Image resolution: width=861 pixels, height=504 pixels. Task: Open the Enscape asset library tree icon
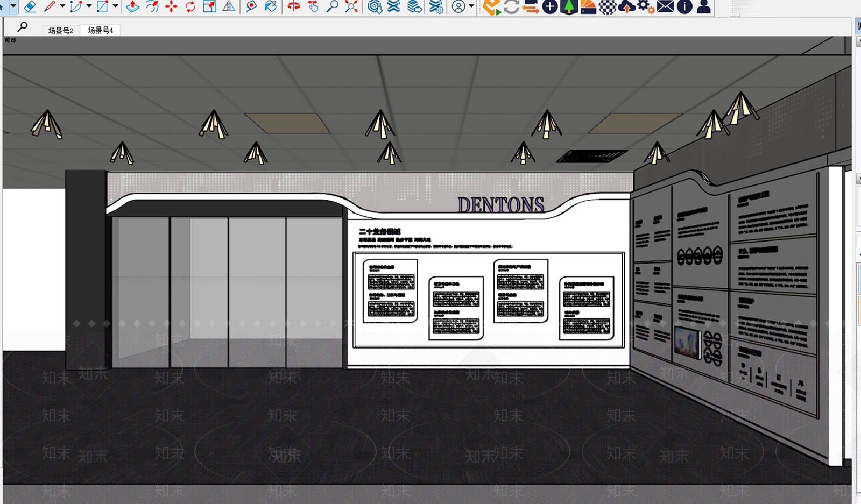(569, 6)
